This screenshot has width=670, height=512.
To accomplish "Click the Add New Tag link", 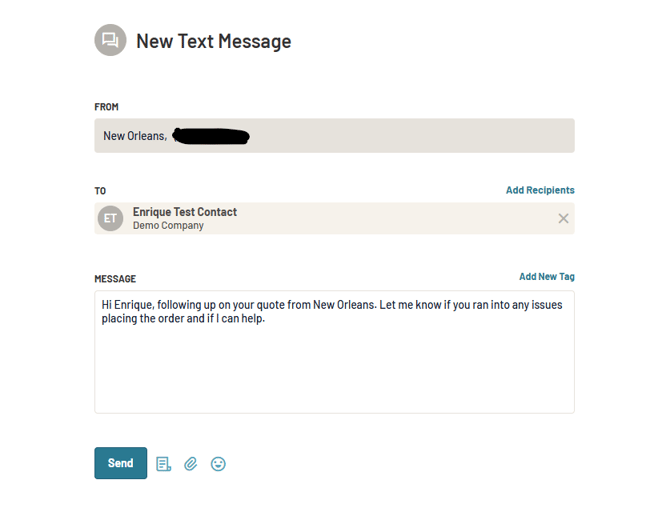I will [x=547, y=277].
